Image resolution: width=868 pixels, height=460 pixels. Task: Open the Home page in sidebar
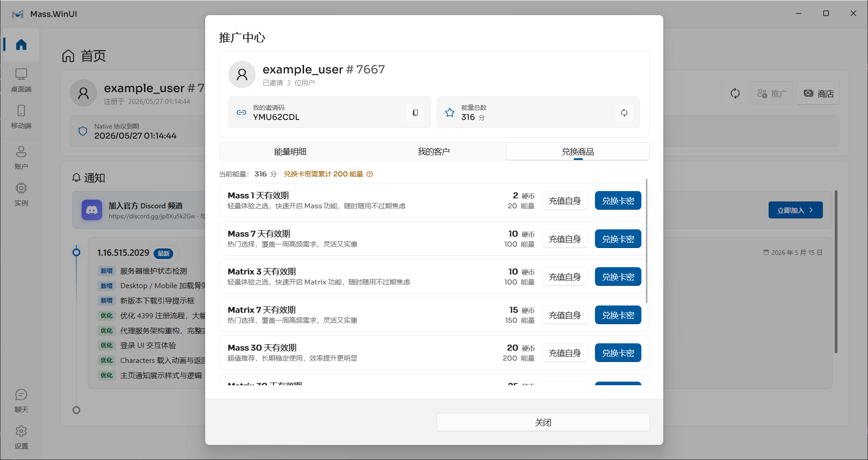21,45
